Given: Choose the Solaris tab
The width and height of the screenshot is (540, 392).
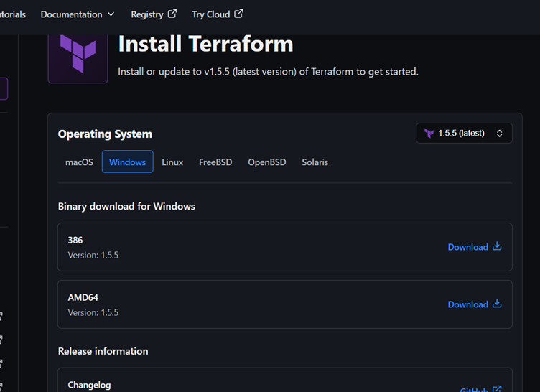Looking at the screenshot, I should coord(315,162).
